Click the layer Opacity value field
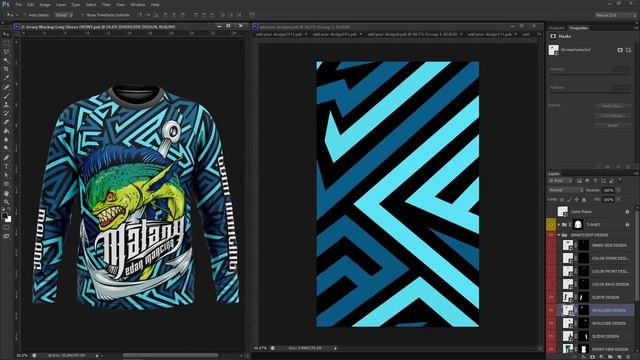Screen dimensions: 640x360 pyautogui.click(x=609, y=190)
